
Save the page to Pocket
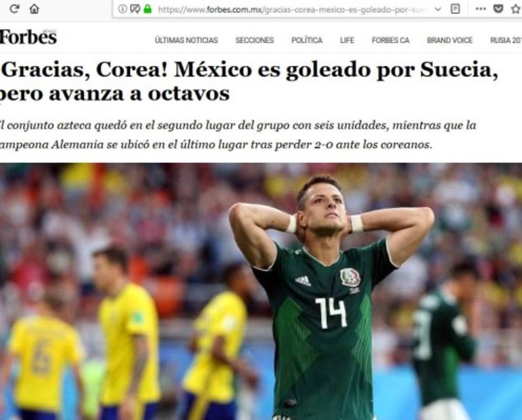[x=498, y=9]
